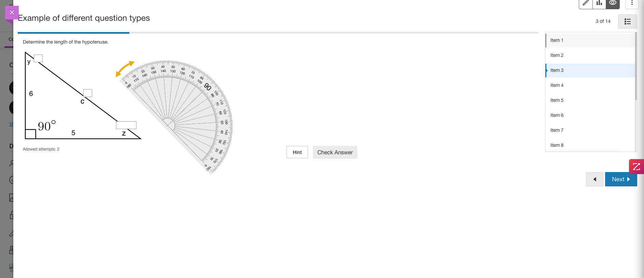
Task: Select Item 8 in the item list
Action: coord(557,145)
